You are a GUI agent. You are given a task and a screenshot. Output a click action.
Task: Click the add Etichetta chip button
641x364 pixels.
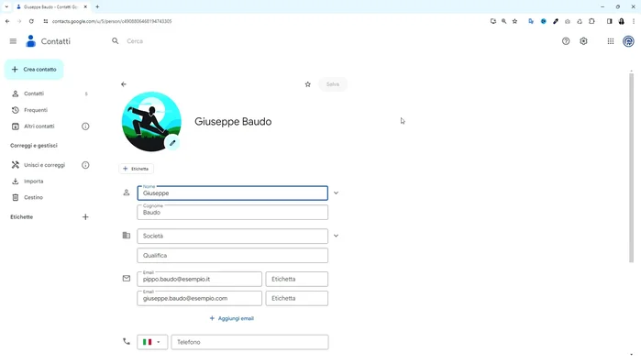(136, 169)
